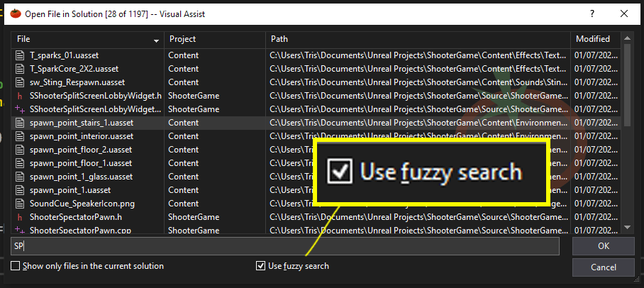Click the T_sparks_01.uasset file icon
The width and height of the screenshot is (644, 288).
[20, 55]
